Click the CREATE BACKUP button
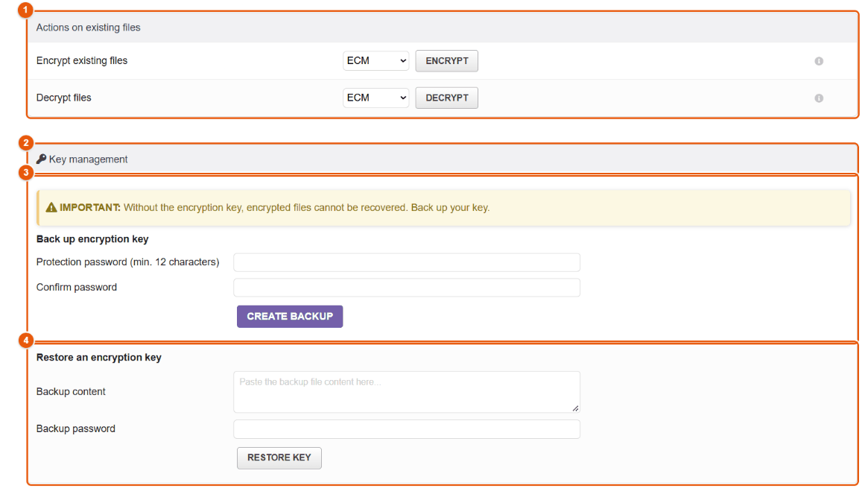Image resolution: width=868 pixels, height=491 pixels. tap(290, 317)
